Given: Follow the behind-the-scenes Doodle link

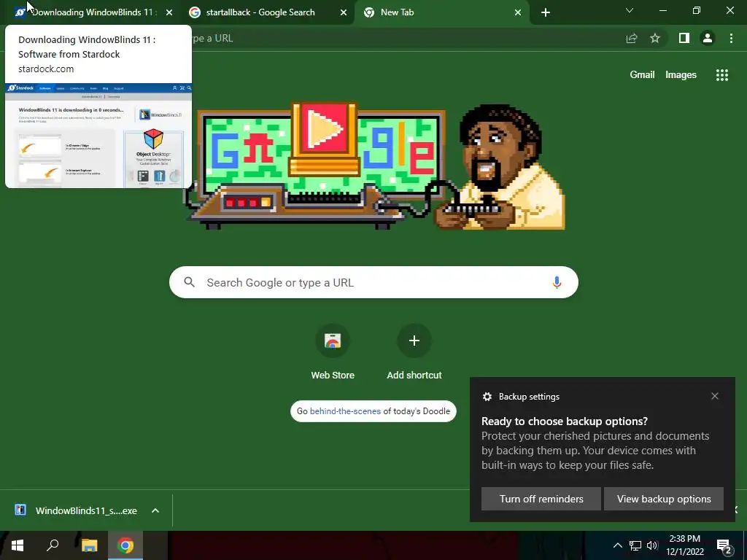Looking at the screenshot, I should [x=345, y=411].
